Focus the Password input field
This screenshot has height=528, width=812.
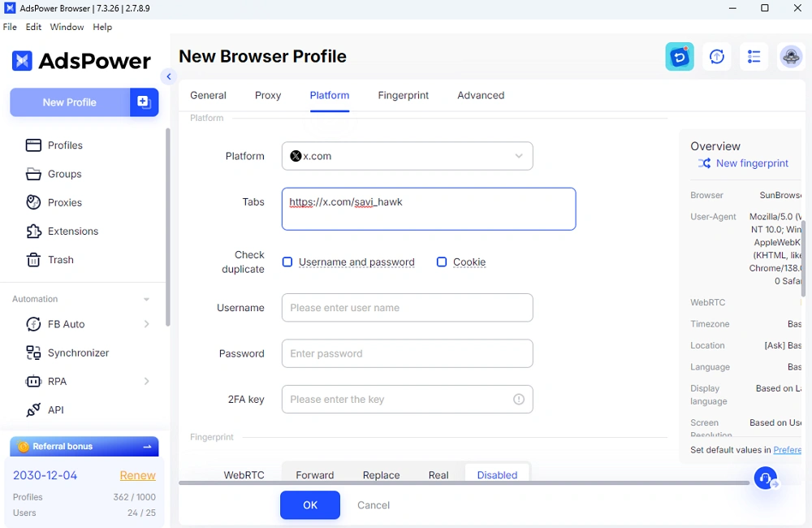point(407,353)
